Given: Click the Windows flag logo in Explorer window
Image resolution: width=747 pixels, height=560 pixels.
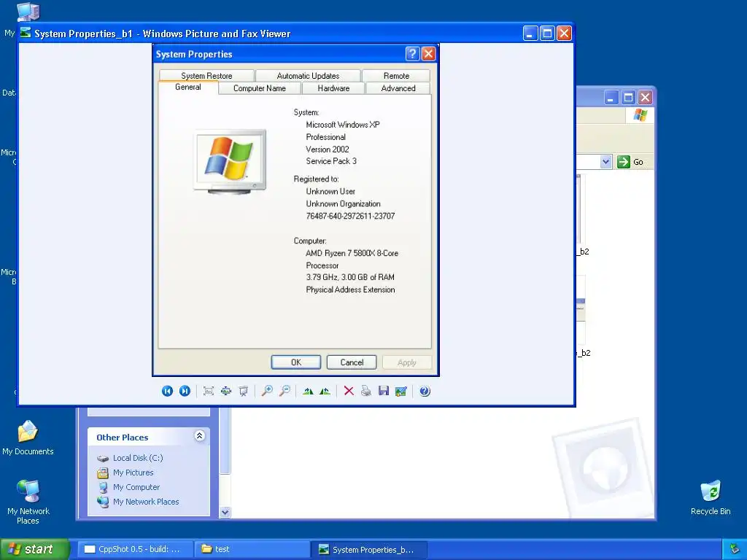Looking at the screenshot, I should [640, 114].
